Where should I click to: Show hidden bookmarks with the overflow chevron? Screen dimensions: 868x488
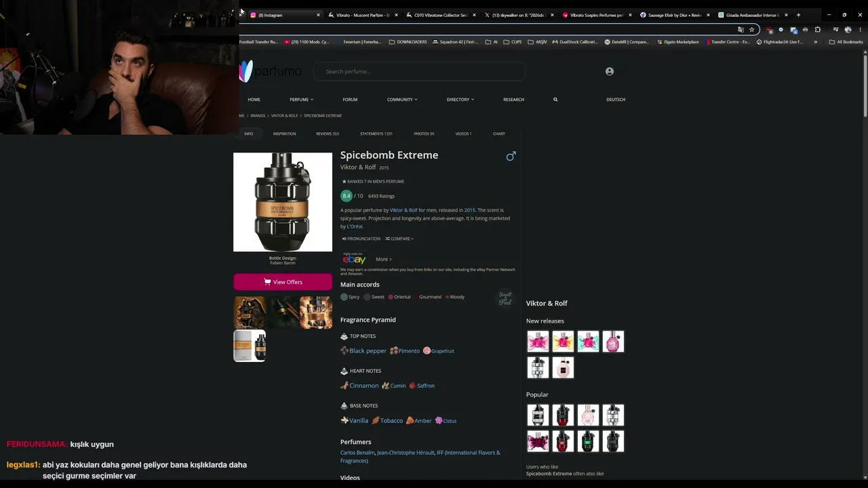pos(815,42)
